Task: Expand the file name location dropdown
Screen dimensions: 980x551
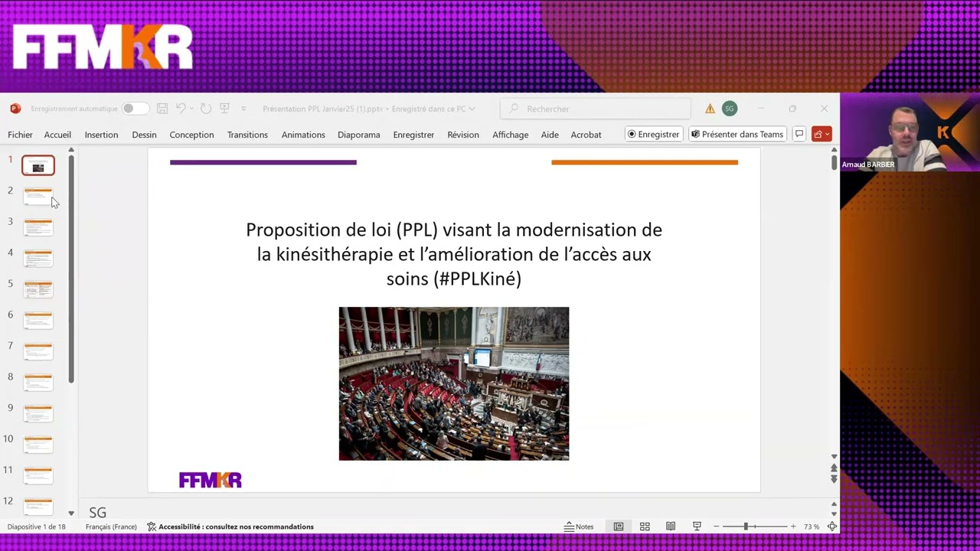Action: click(472, 109)
